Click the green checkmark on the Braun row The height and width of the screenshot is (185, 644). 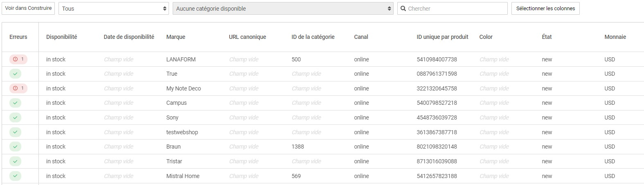(15, 147)
